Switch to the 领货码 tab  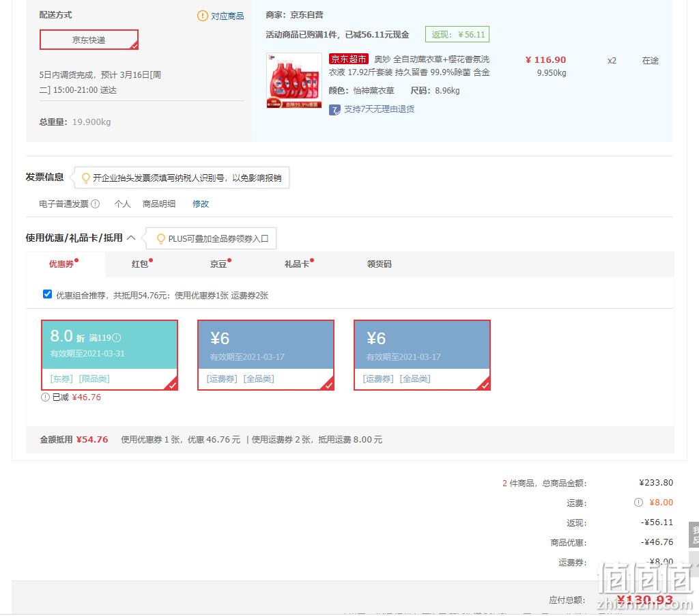380,264
